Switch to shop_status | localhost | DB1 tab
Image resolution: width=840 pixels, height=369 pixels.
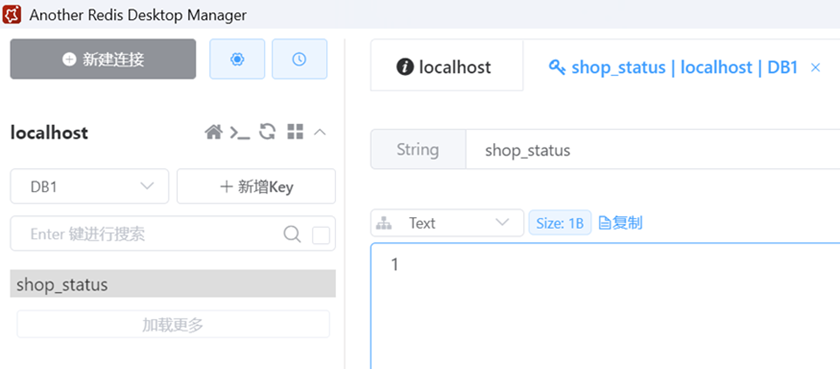pyautogui.click(x=685, y=67)
